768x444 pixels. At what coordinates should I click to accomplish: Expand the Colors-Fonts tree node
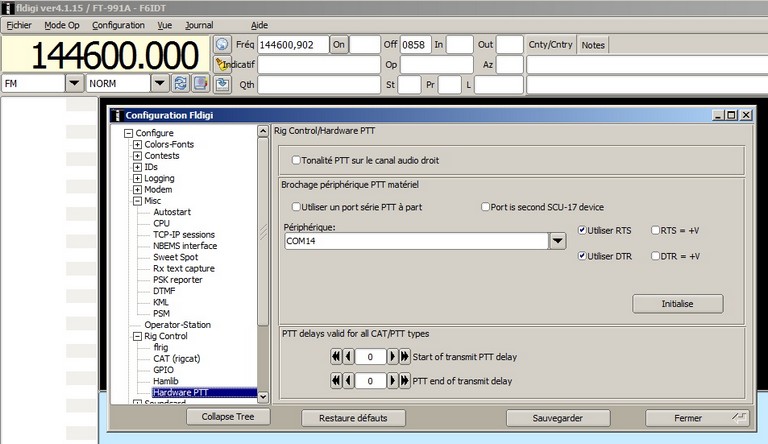[137, 145]
